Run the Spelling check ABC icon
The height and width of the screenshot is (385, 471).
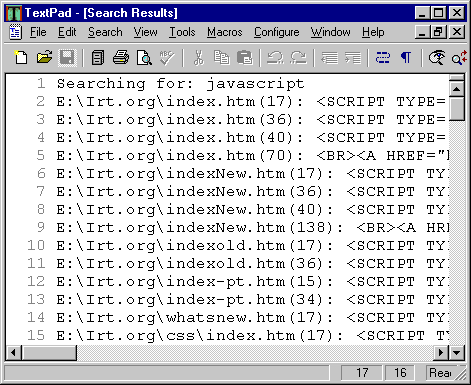(x=167, y=58)
